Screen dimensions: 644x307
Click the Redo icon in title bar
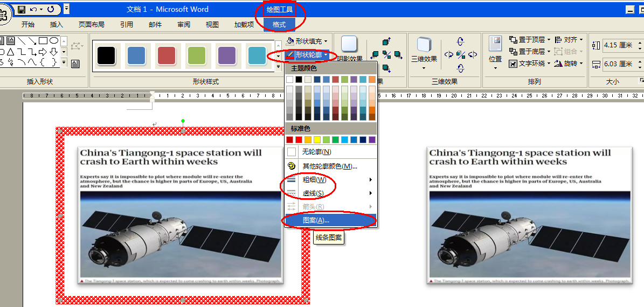tap(51, 9)
